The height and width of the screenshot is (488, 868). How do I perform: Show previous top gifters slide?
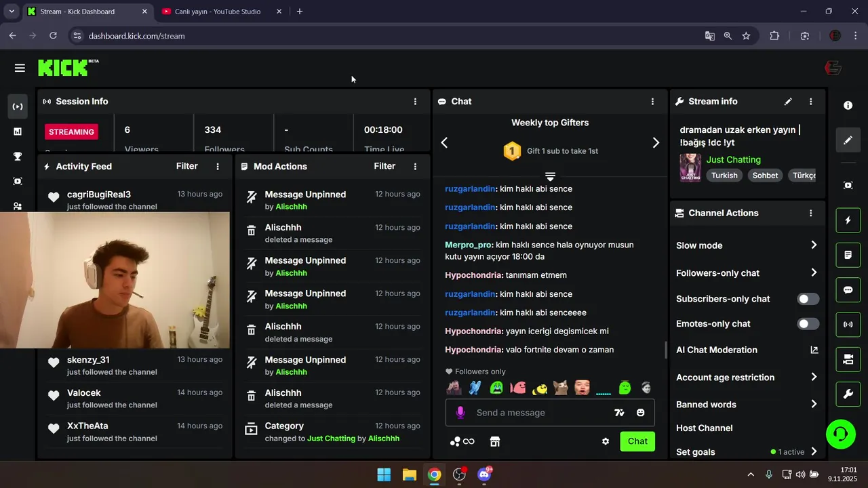coord(444,143)
